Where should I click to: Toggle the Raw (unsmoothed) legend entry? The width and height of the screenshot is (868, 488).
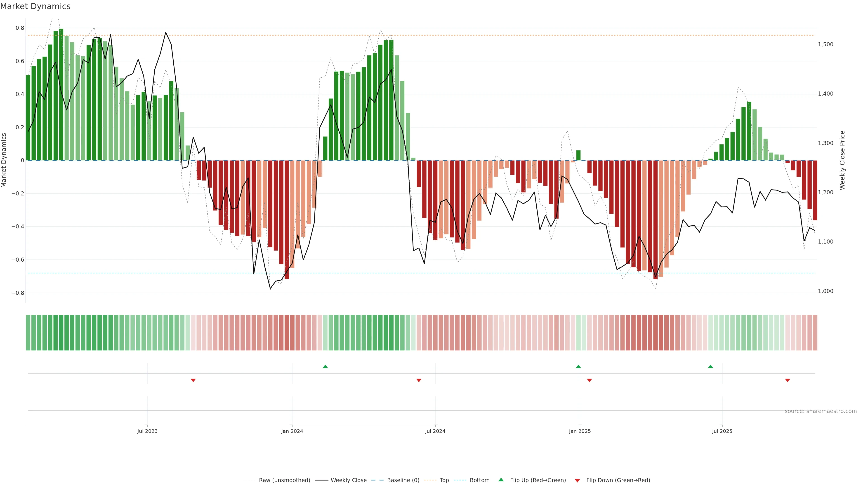[284, 480]
